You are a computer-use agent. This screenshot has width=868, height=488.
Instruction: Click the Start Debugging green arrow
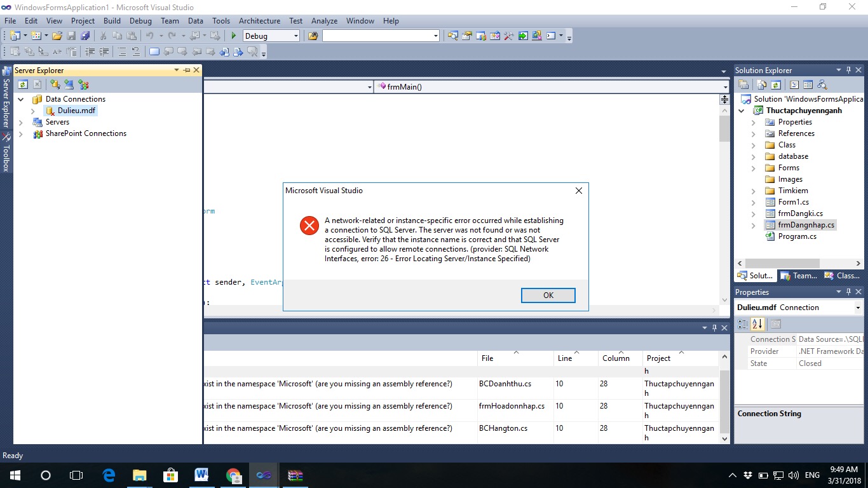[234, 36]
